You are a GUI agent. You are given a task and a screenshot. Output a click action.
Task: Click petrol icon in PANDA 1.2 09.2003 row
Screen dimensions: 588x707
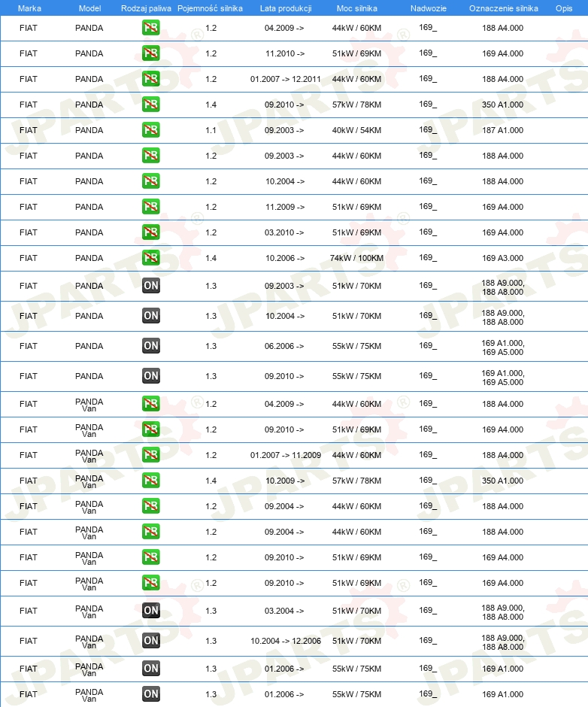tap(150, 156)
